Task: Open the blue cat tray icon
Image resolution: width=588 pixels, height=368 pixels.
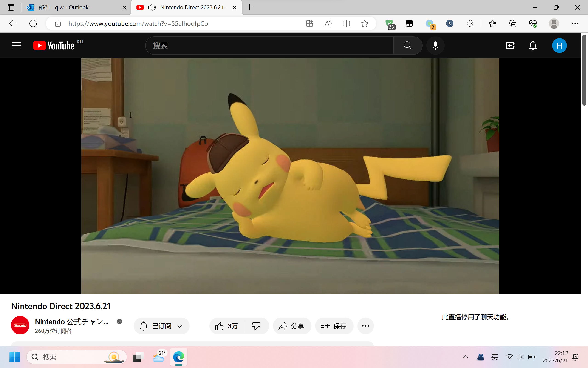Action: point(480,357)
